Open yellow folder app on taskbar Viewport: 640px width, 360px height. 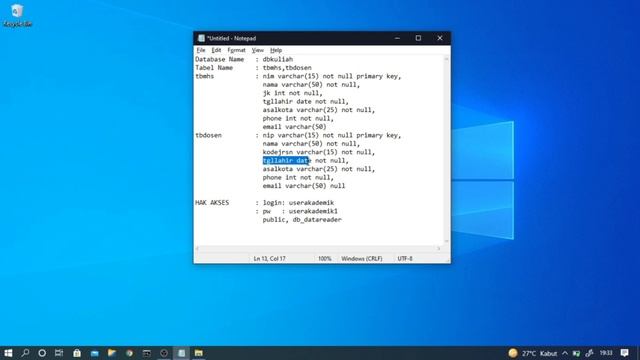pyautogui.click(x=199, y=353)
